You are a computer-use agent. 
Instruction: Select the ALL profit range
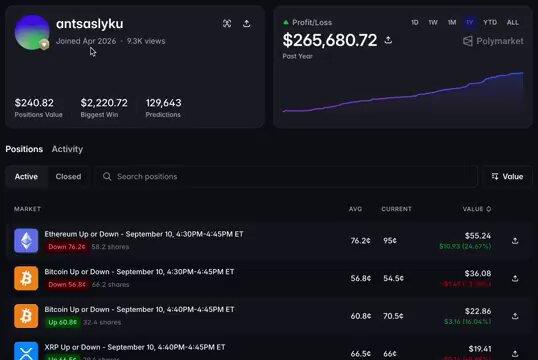(513, 22)
